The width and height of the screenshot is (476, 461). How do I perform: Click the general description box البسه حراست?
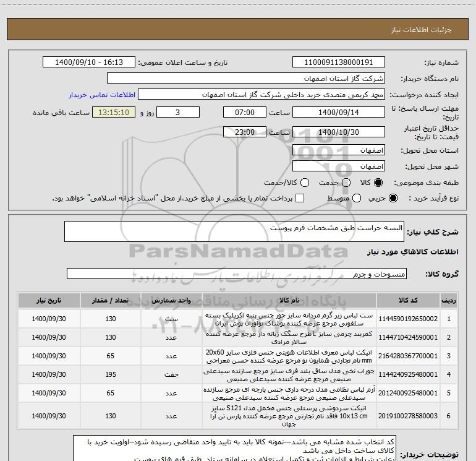pos(234,231)
